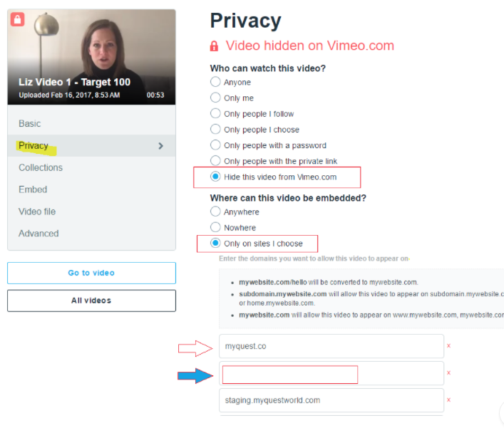Open the Advanced settings section

38,234
